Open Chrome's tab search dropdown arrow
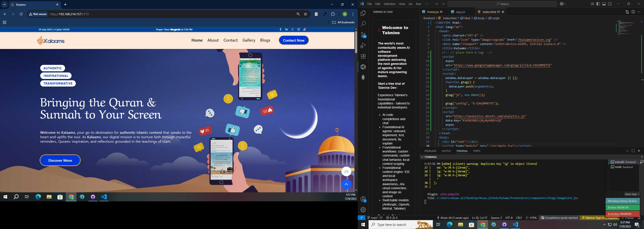 click(x=4, y=4)
